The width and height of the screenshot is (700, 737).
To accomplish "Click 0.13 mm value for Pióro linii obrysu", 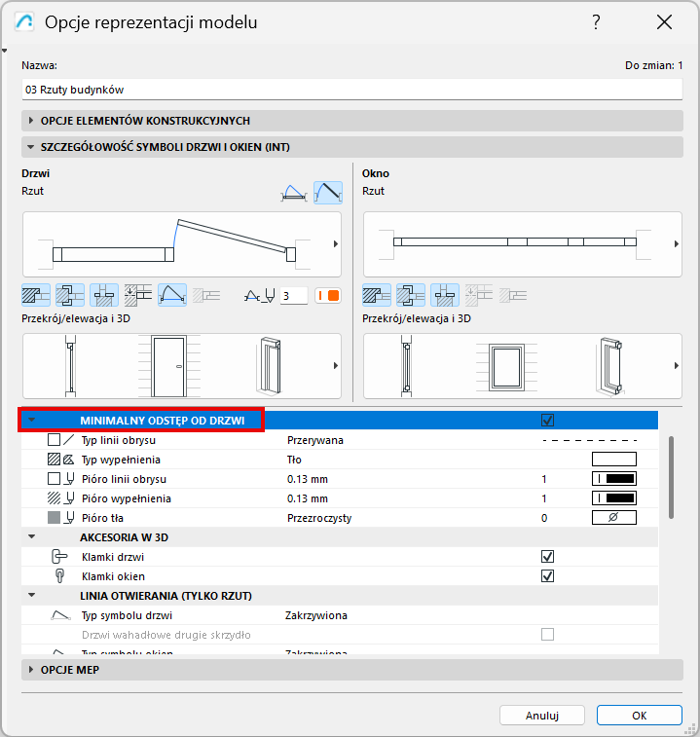I will (308, 479).
